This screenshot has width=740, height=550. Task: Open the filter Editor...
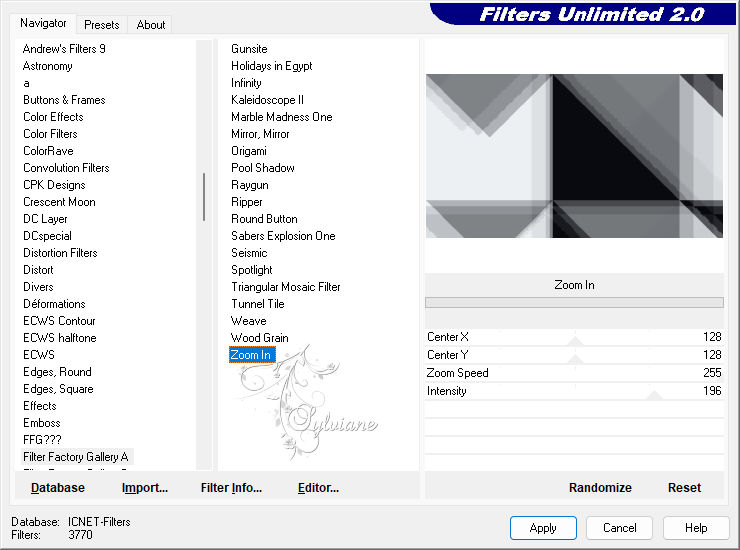click(x=319, y=488)
